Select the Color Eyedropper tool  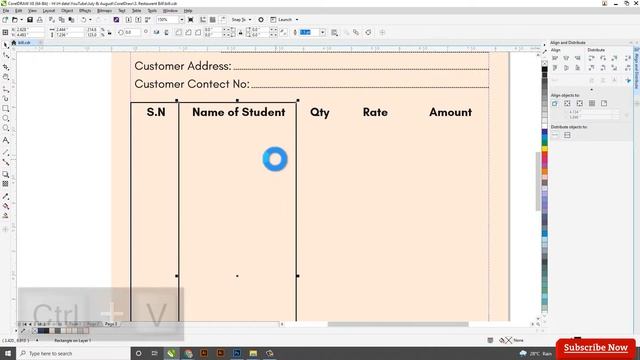(6, 197)
